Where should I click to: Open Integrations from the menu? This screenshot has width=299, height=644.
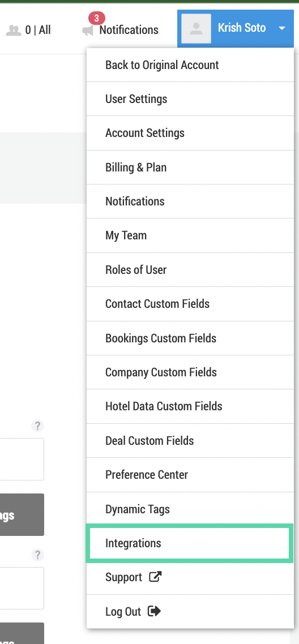[190, 543]
